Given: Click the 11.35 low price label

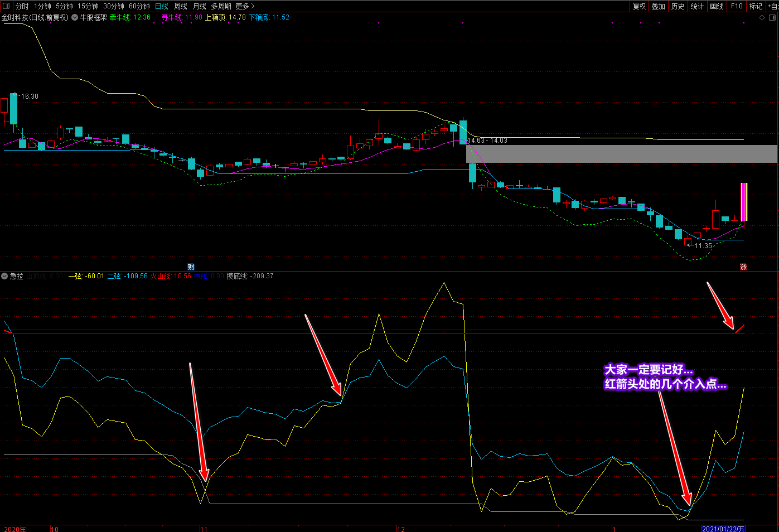Looking at the screenshot, I should pos(703,246).
